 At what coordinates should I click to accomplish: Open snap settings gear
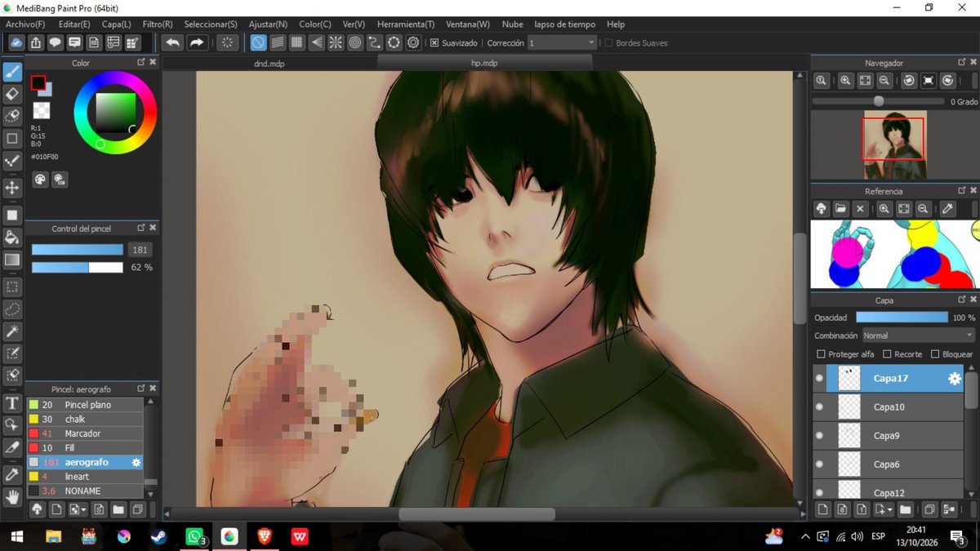click(x=414, y=42)
